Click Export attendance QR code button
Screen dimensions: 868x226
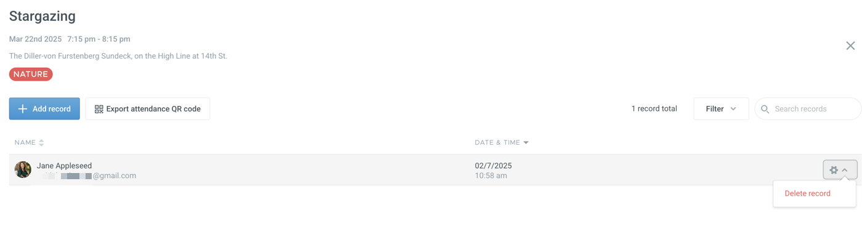[x=148, y=109]
